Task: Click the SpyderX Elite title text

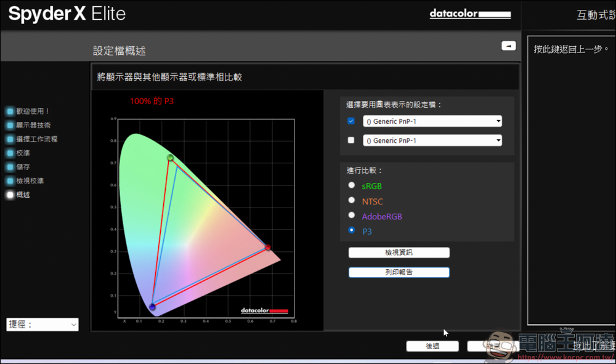Action: tap(67, 14)
